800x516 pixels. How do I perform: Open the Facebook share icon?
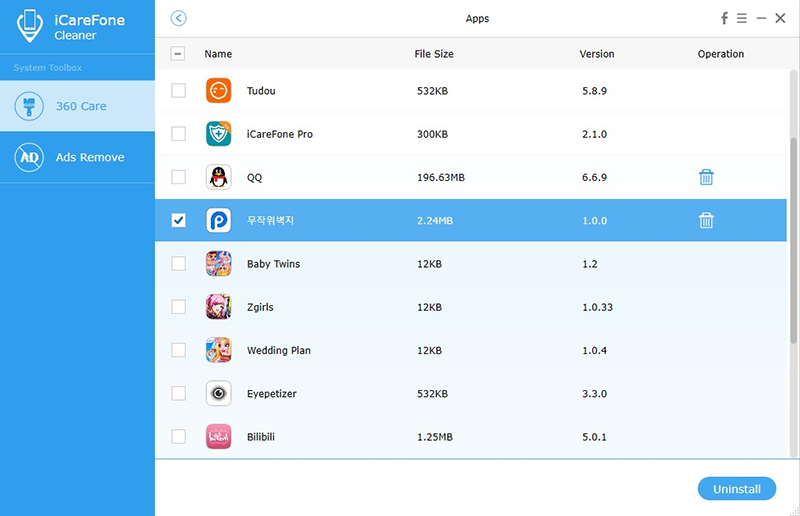coord(724,18)
